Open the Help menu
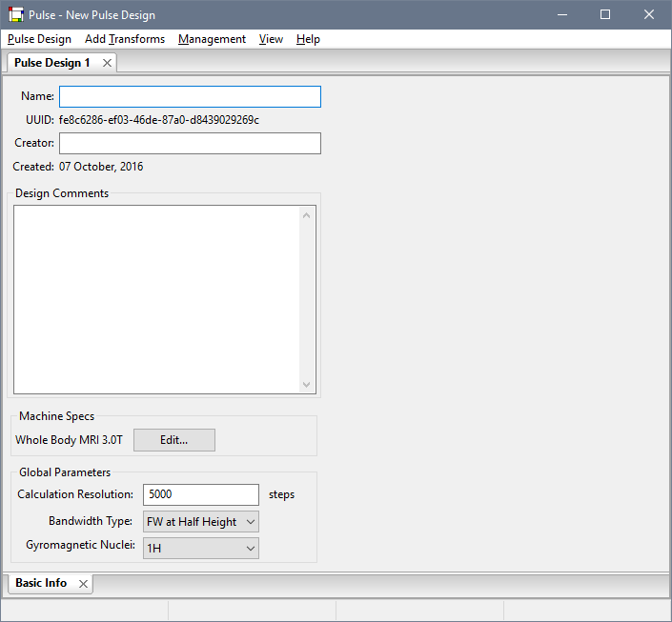Screen dimensions: 672x622 point(308,39)
